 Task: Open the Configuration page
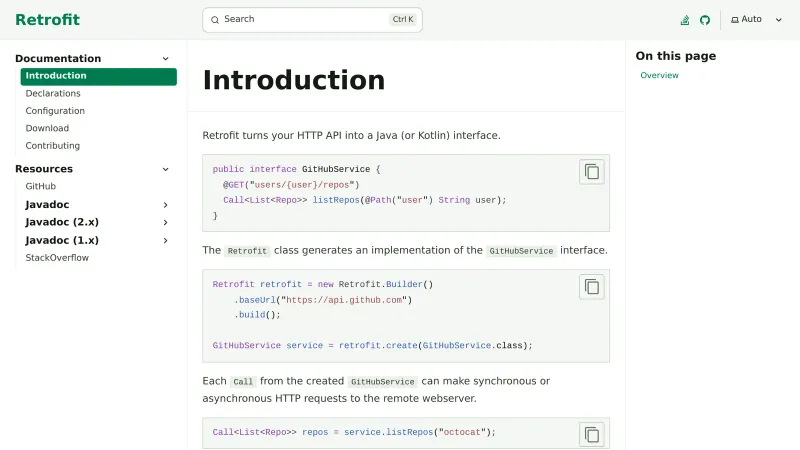pyautogui.click(x=55, y=111)
